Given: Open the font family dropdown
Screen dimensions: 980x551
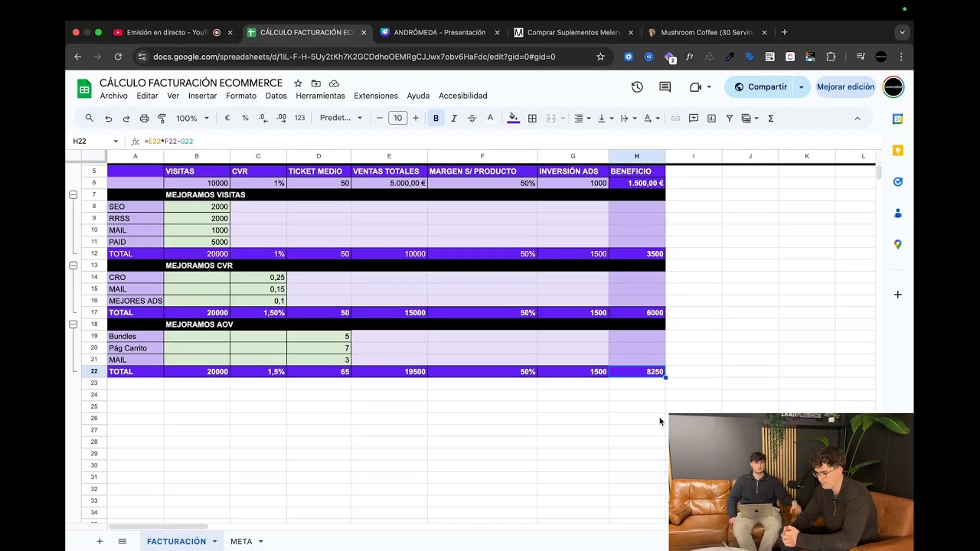Looking at the screenshot, I should [x=341, y=119].
